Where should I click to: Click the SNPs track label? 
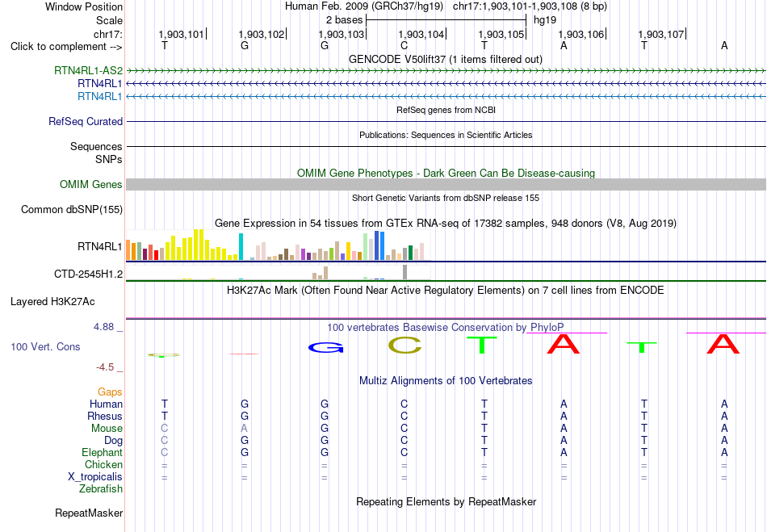pos(109,159)
